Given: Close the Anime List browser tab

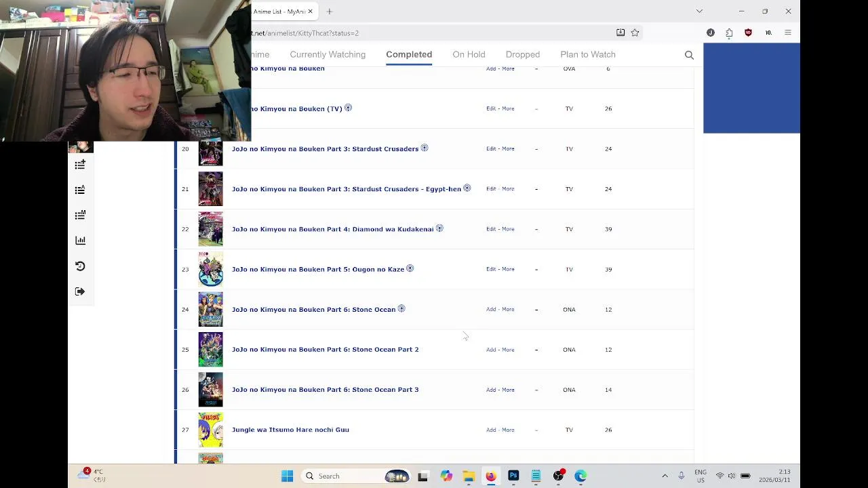Looking at the screenshot, I should tap(311, 12).
